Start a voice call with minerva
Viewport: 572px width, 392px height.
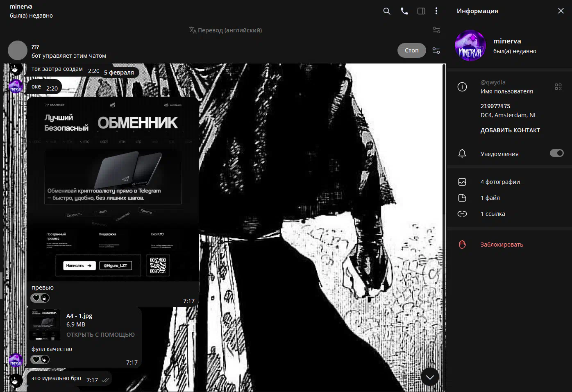click(404, 11)
